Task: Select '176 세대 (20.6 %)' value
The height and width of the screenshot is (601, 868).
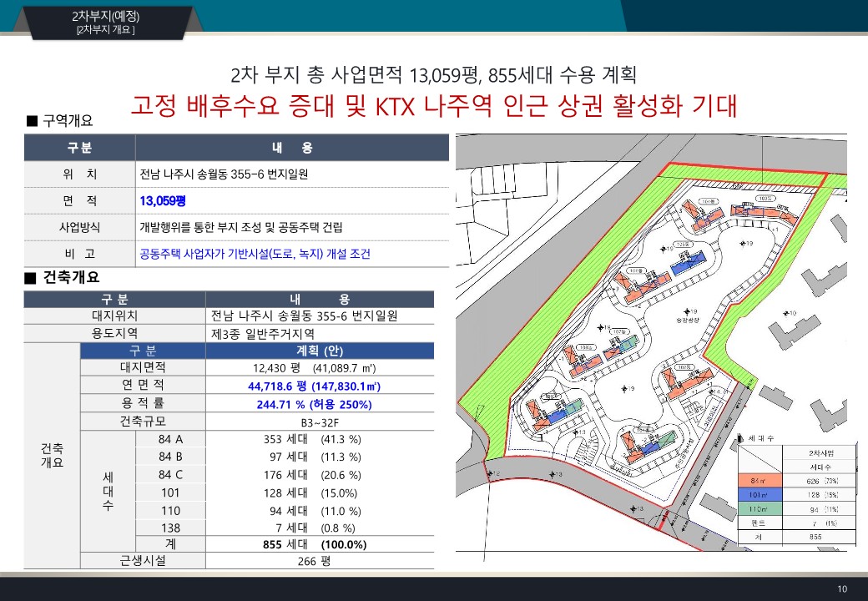Action: 312,476
